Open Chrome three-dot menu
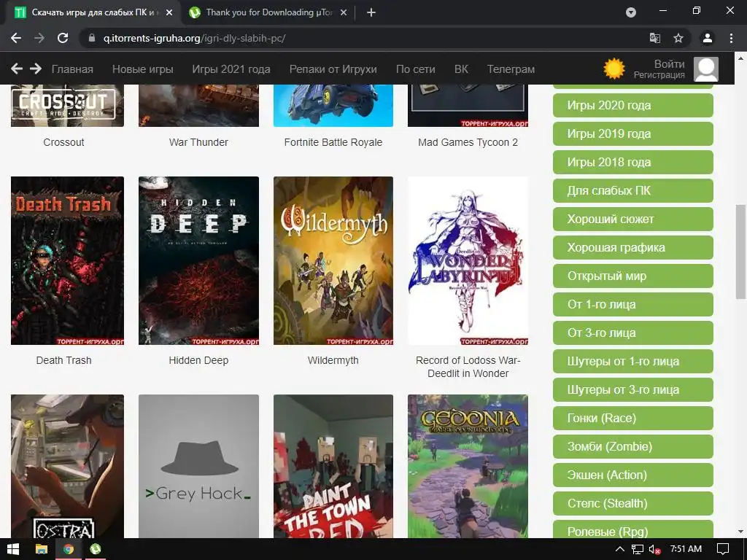This screenshot has height=560, width=747. pos(731,38)
